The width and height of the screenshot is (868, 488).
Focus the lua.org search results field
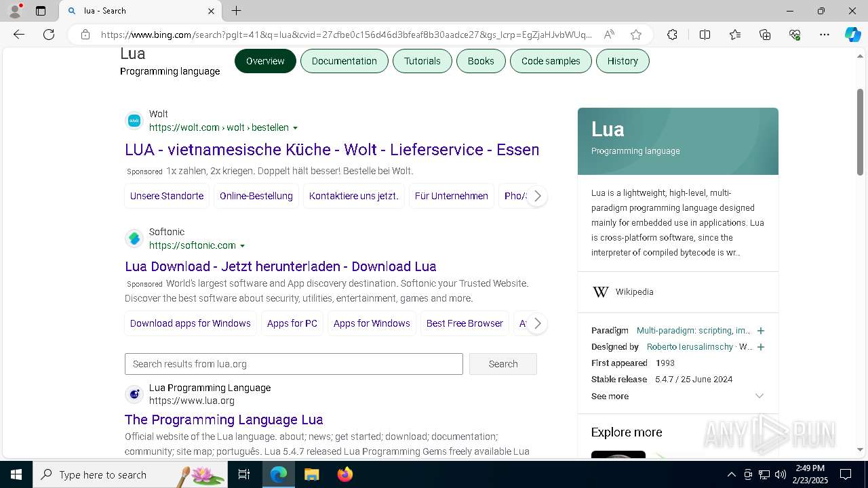(294, 364)
